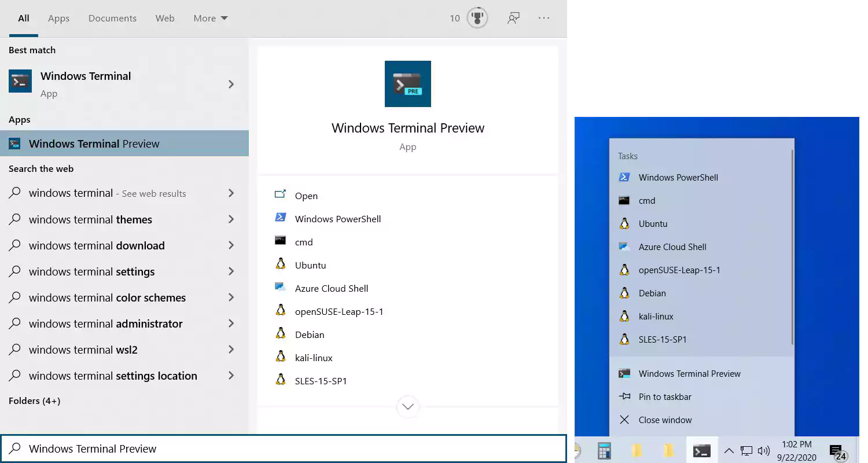This screenshot has height=463, width=868.
Task: Expand 'windows terminal administrator' suggestion arrow
Action: (x=231, y=324)
